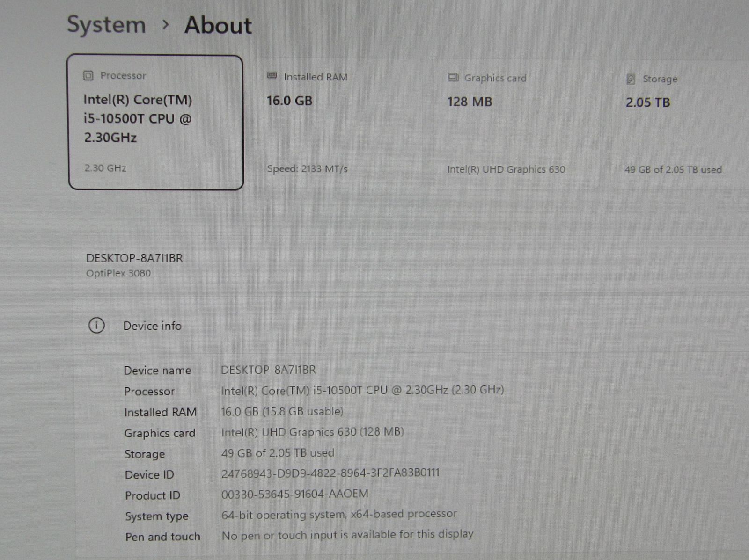Click the Storage drive icon

point(631,79)
